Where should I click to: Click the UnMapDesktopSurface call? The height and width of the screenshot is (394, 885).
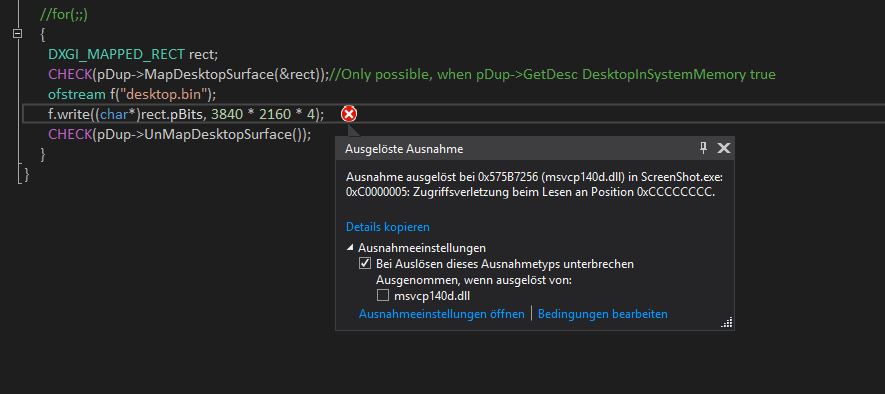coord(218,134)
